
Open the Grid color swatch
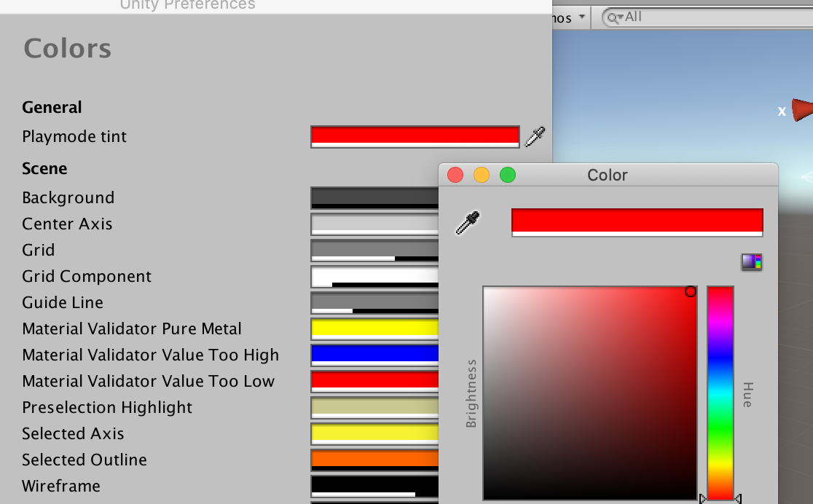[x=374, y=251]
